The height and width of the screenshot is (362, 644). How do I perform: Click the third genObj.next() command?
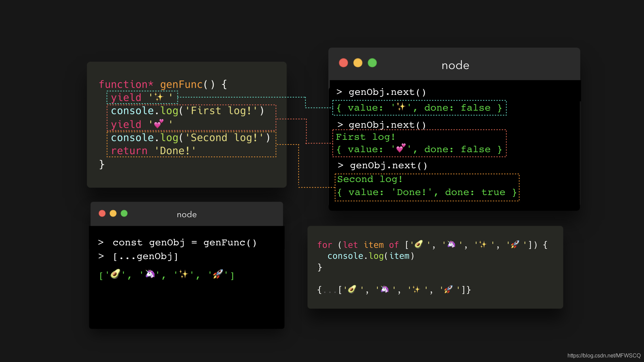coord(383,166)
